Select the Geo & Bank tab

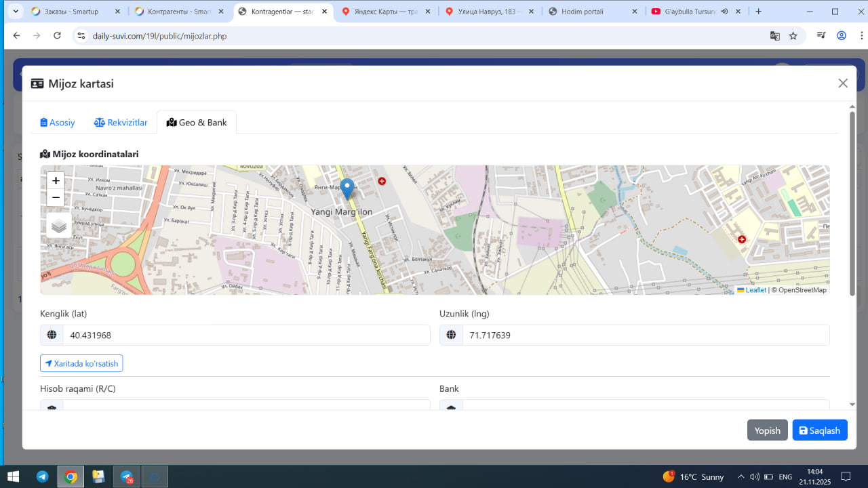[197, 123]
